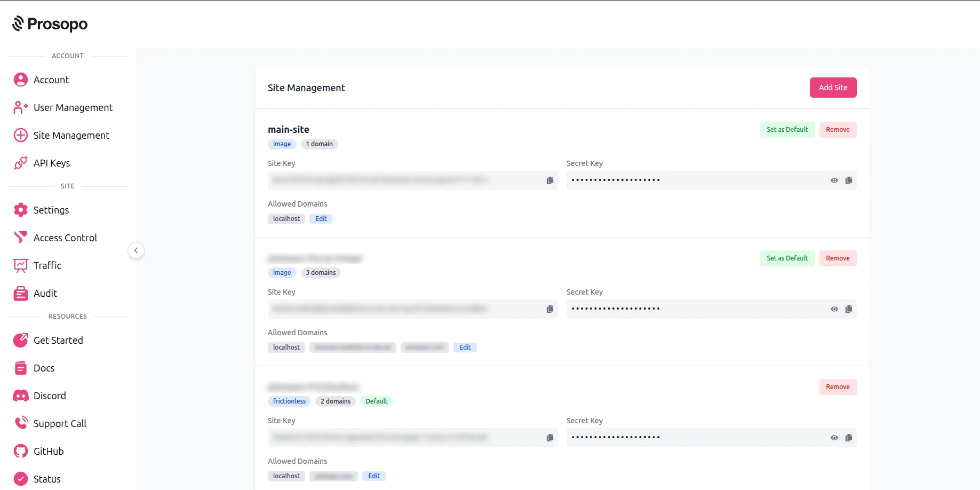Open API Keys using its key icon
980x490 pixels.
pos(21,163)
